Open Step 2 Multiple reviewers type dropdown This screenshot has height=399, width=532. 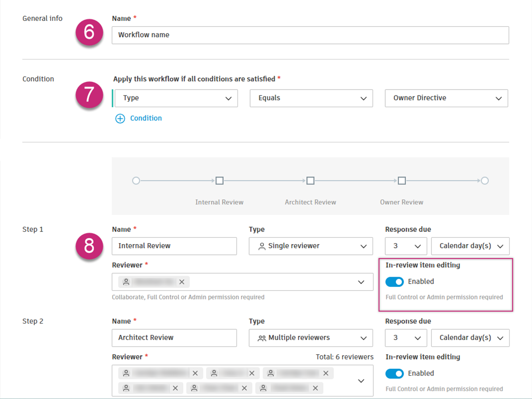pyautogui.click(x=311, y=338)
